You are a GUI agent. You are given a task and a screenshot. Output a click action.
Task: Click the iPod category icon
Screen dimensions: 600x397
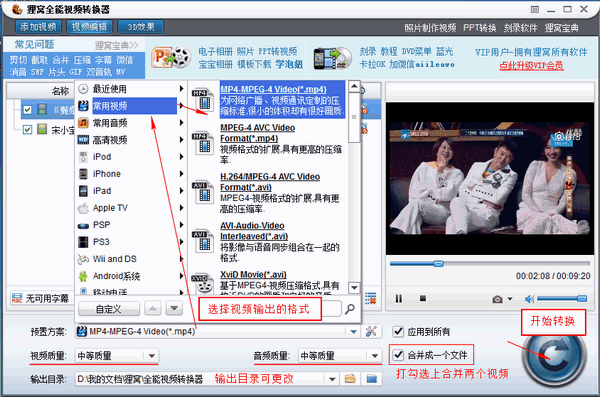[83, 157]
